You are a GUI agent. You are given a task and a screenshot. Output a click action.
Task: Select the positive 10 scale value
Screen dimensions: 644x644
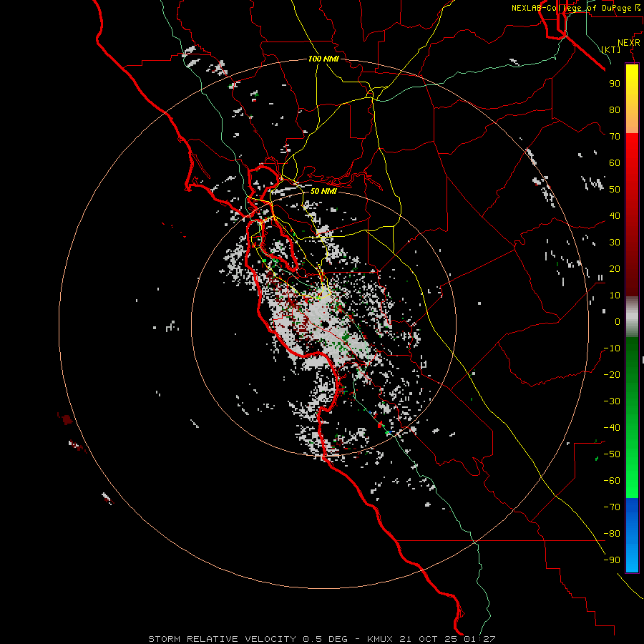[x=615, y=296]
